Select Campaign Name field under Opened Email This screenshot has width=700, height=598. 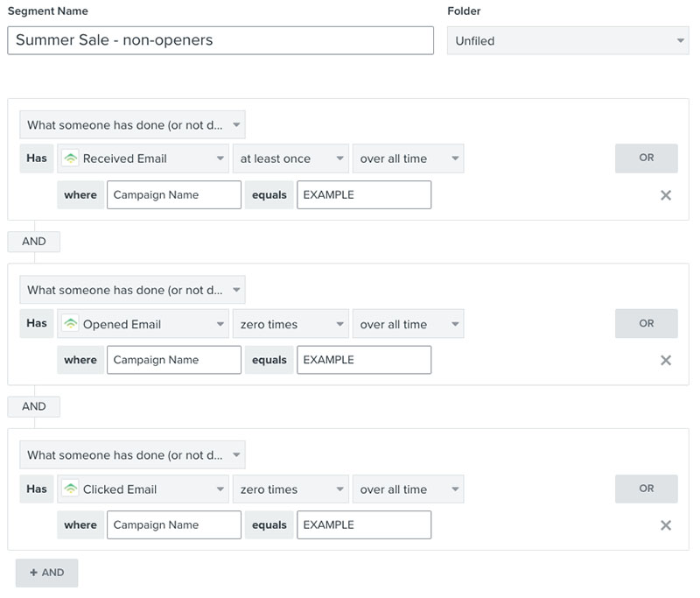173,360
